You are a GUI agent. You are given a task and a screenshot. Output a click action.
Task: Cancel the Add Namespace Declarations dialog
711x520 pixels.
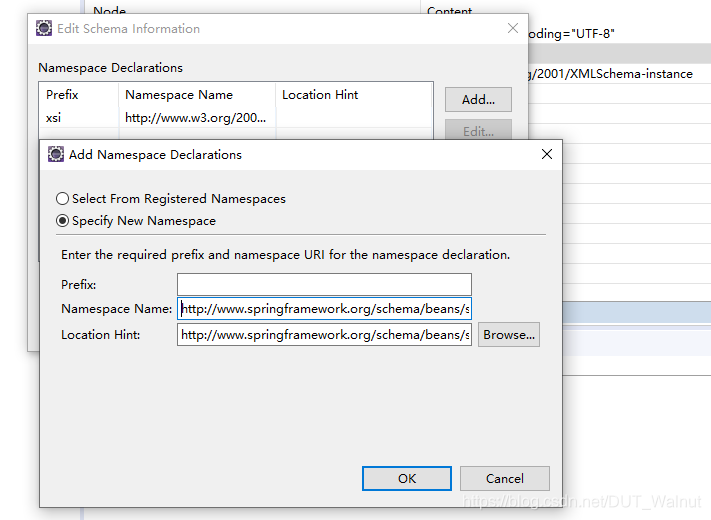pos(505,478)
